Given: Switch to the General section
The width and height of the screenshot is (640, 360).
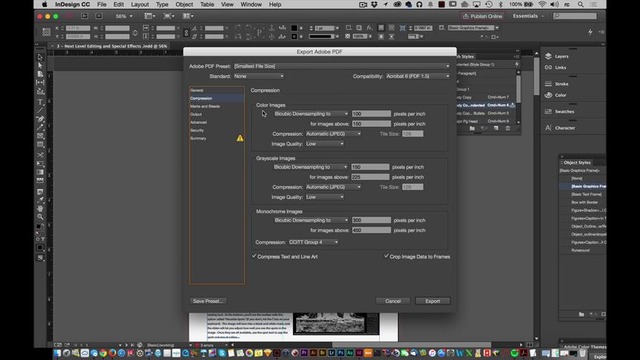Looking at the screenshot, I should pyautogui.click(x=217, y=90).
